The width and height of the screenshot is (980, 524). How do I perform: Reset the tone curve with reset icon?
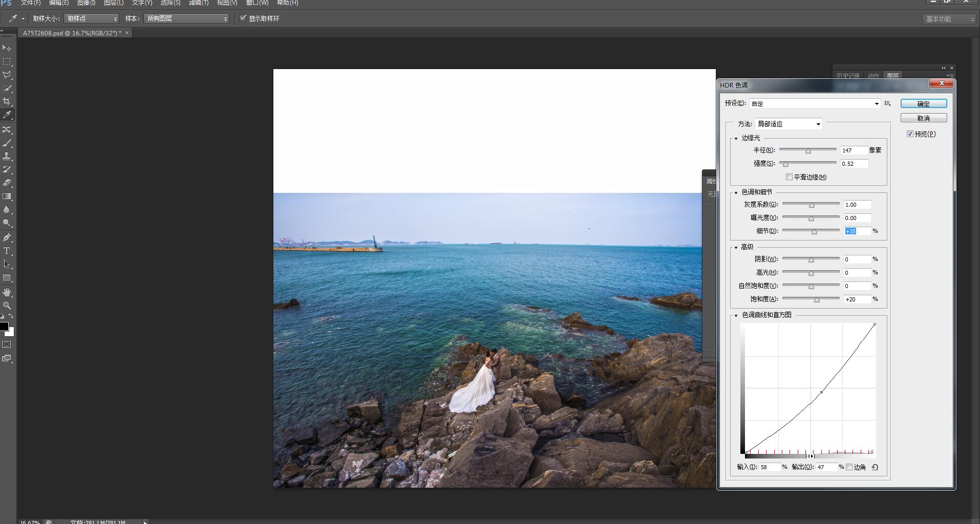(x=875, y=467)
